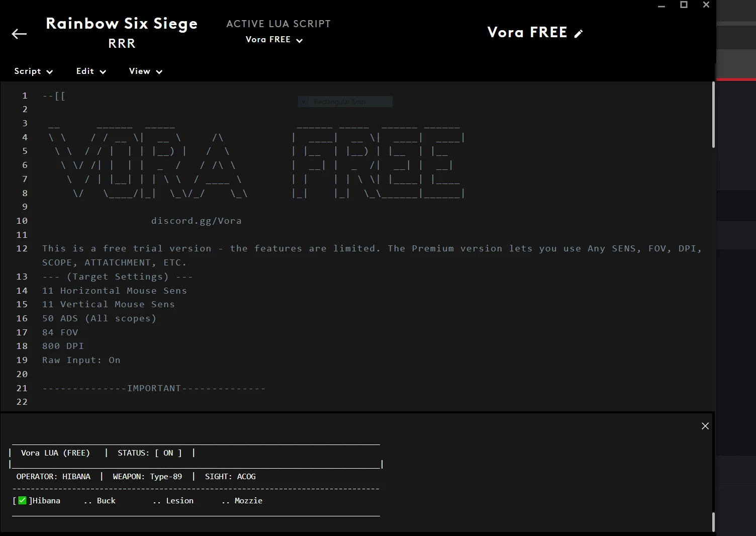Click the IMPORTANT divider line text
756x536 pixels.
pyautogui.click(x=154, y=388)
